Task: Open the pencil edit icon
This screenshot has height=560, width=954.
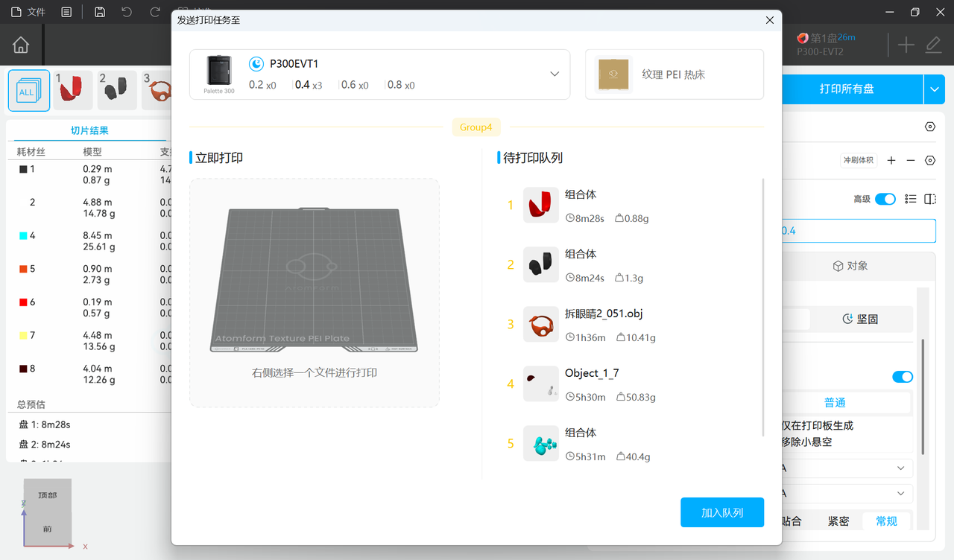Action: 933,45
